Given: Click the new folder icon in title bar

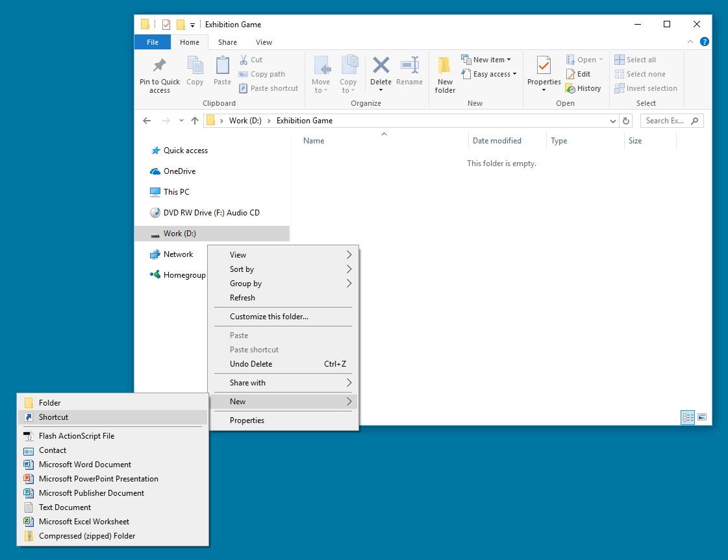Looking at the screenshot, I should (x=181, y=25).
